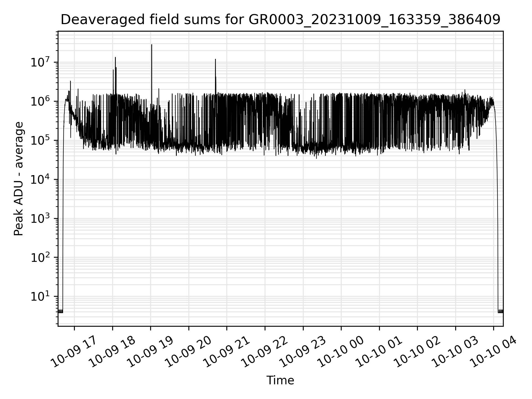Screen dimensions: 532x399
Task: Click the chart title text
Action: click(280, 20)
